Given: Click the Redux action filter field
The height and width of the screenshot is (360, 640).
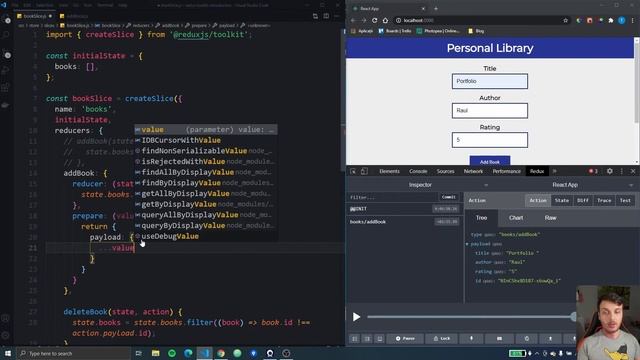Looking at the screenshot, I should pyautogui.click(x=392, y=198).
